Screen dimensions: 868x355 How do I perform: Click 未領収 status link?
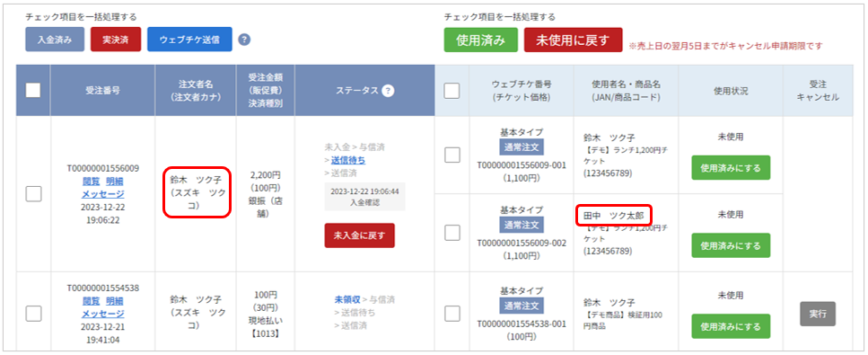[x=347, y=299]
